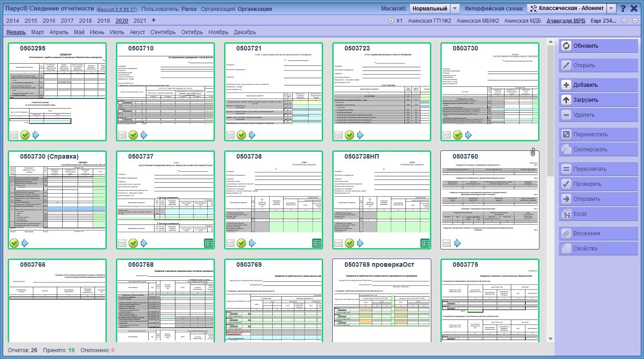The image size is (644, 359).
Task: Switch to organization Ачинская МБ№2
Action: tap(478, 20)
